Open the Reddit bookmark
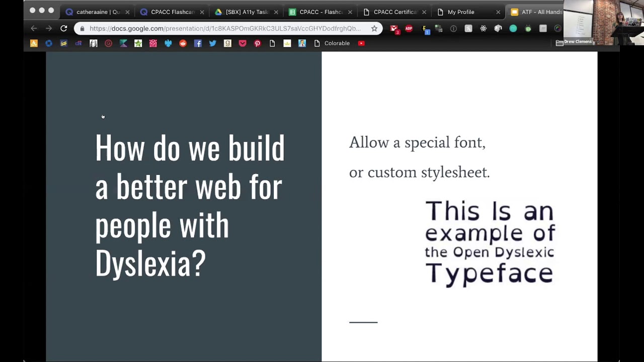644x362 pixels. tap(183, 43)
